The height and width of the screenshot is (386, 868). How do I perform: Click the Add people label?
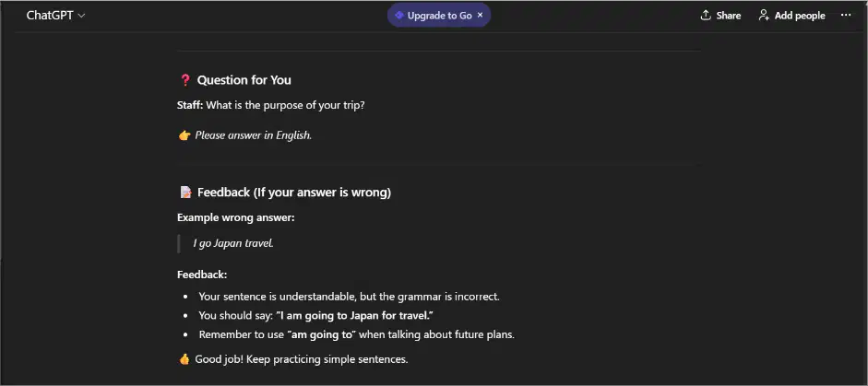coord(800,16)
